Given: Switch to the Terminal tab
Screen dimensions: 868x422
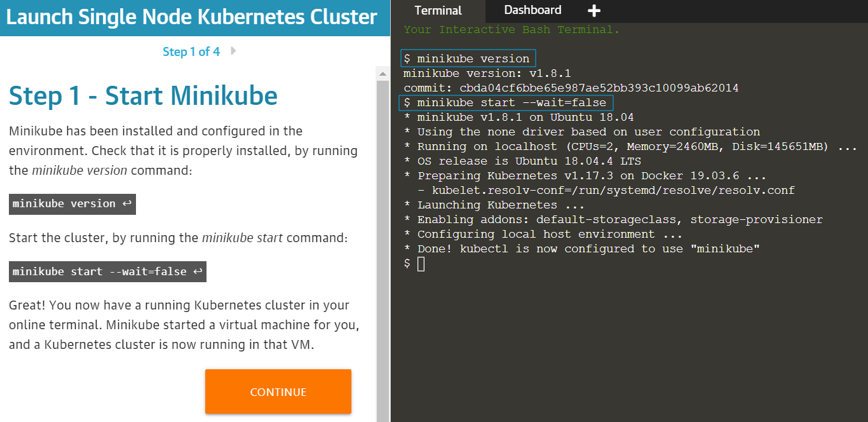Looking at the screenshot, I should 438,11.
